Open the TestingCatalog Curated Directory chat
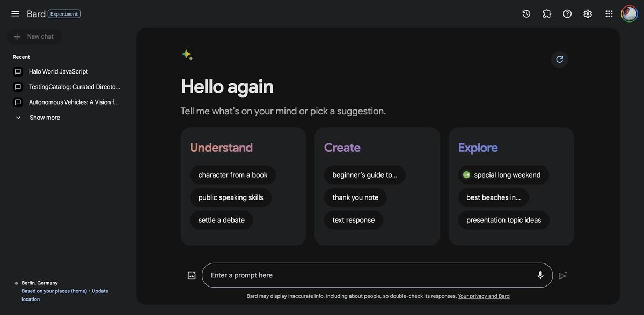The width and height of the screenshot is (644, 315). coord(74,87)
